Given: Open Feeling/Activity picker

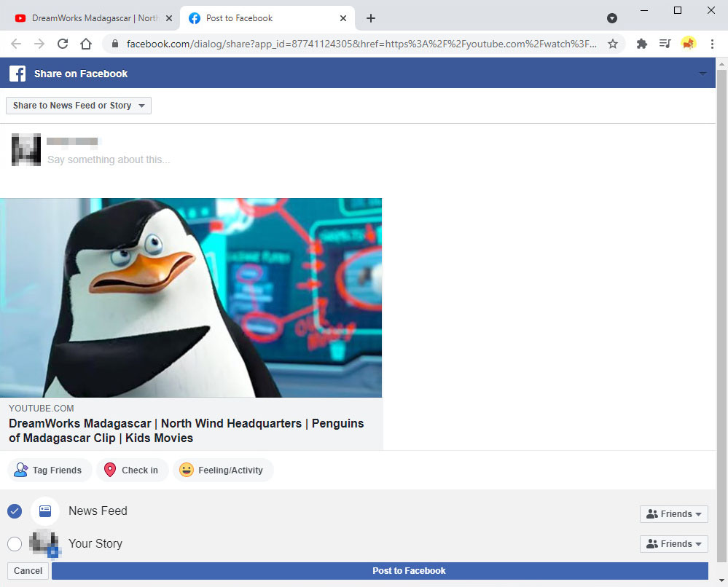Looking at the screenshot, I should pos(223,470).
